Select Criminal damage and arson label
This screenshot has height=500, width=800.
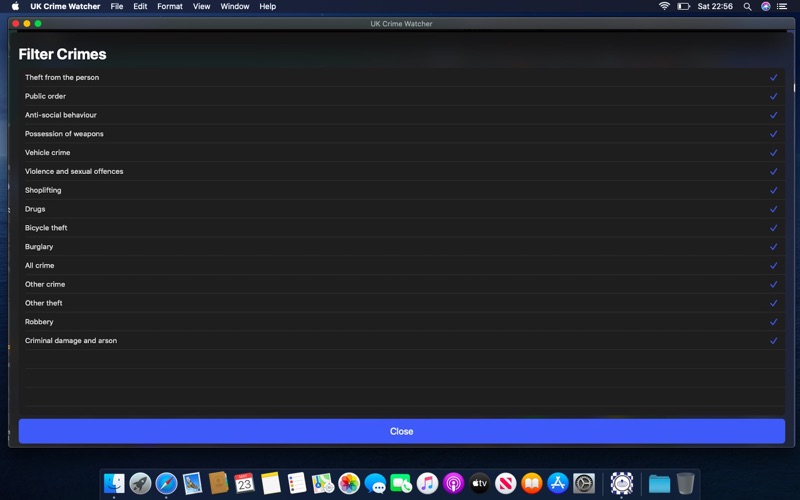(71, 341)
